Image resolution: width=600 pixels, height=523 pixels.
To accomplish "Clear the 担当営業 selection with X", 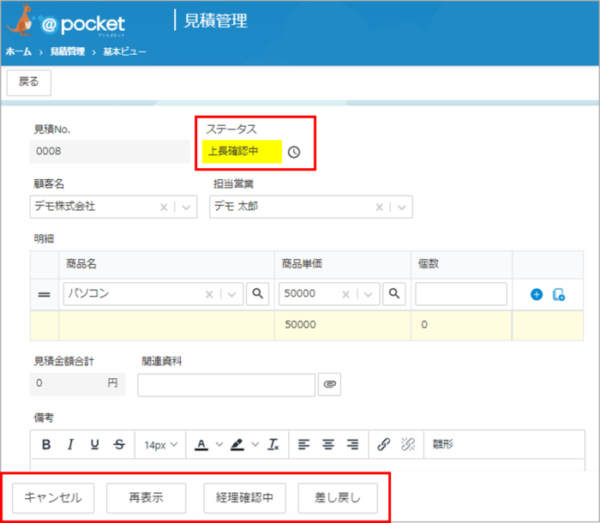I will click(379, 207).
